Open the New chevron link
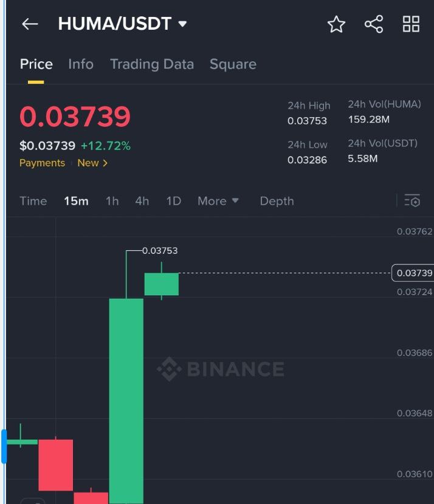This screenshot has height=504, width=434. 92,163
